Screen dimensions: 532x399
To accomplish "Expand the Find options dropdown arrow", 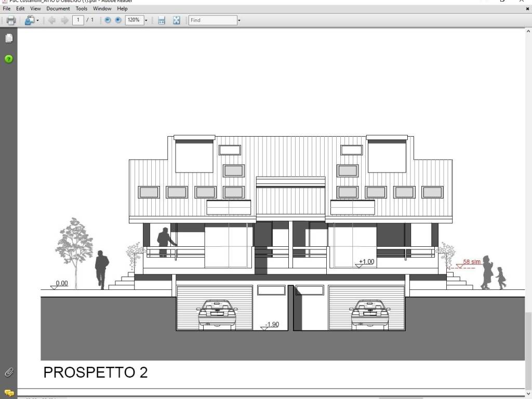I will point(239,20).
